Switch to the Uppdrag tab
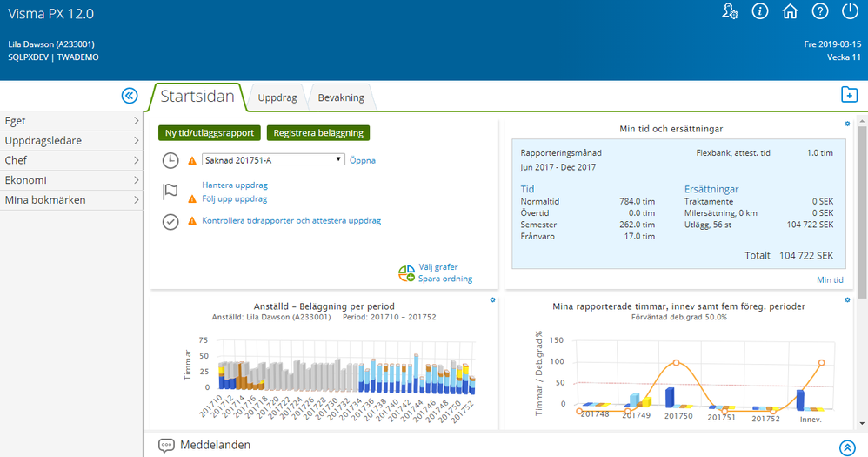 click(x=277, y=97)
